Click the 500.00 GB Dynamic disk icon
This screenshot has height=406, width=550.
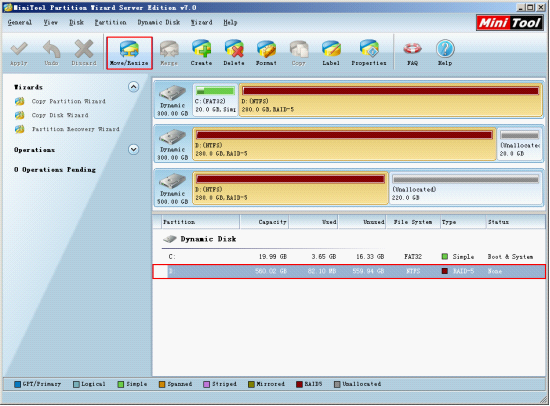(x=172, y=181)
